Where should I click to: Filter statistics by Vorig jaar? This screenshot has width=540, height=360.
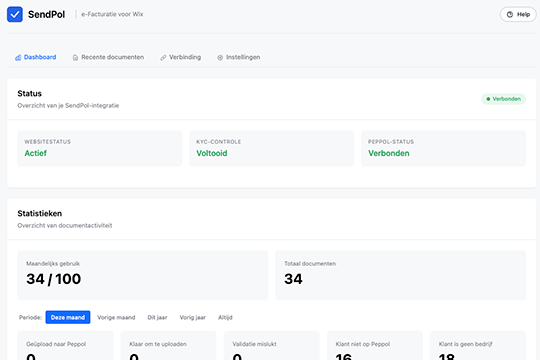[193, 317]
